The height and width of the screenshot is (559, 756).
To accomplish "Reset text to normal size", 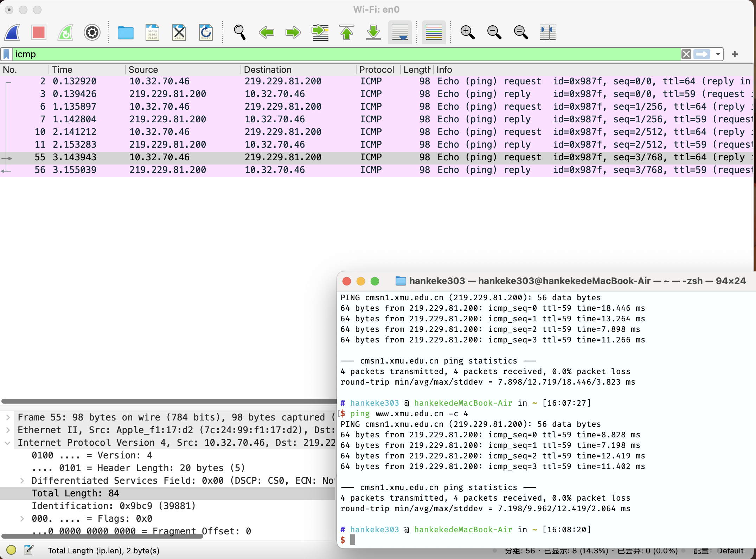I will (521, 32).
